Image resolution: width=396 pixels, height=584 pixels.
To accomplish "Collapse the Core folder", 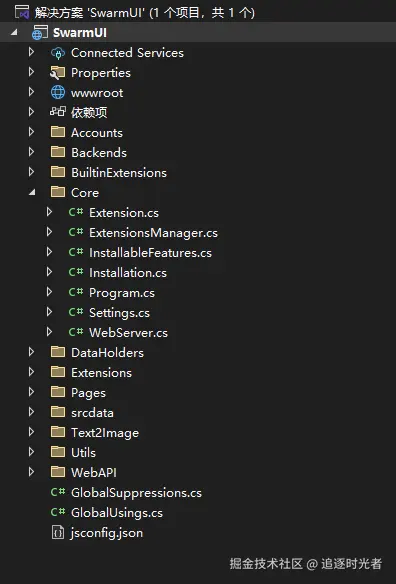I will [x=32, y=193].
